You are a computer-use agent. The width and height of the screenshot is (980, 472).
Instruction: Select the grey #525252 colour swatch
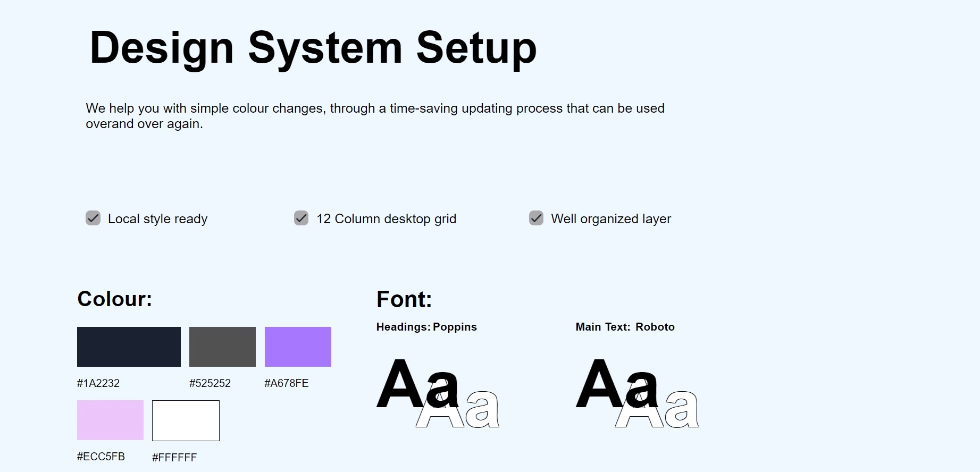222,347
